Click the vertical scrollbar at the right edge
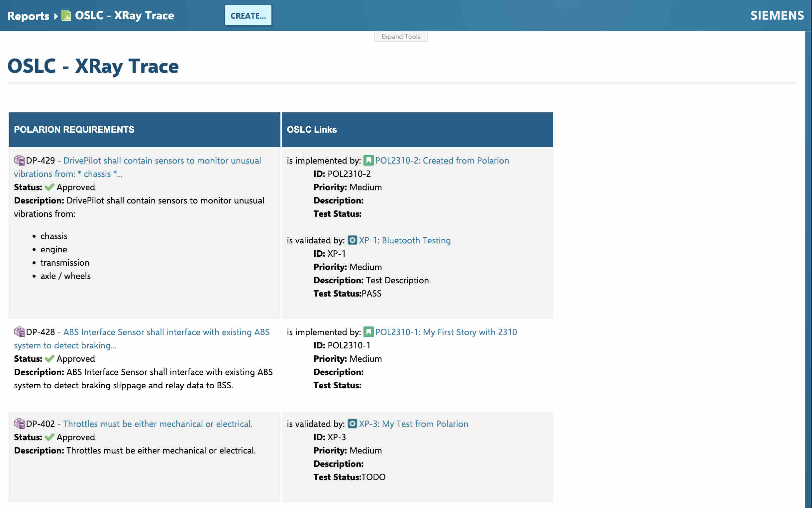The image size is (812, 508). click(x=808, y=269)
